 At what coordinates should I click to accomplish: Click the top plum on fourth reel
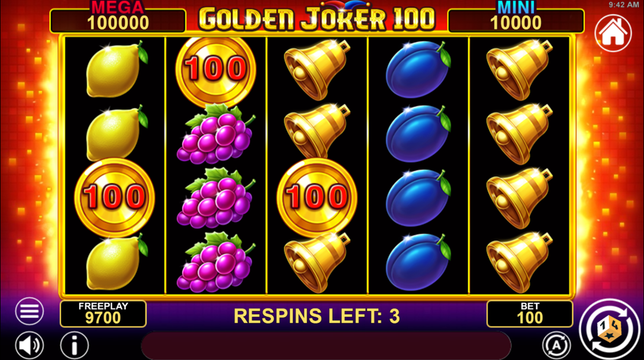418,69
